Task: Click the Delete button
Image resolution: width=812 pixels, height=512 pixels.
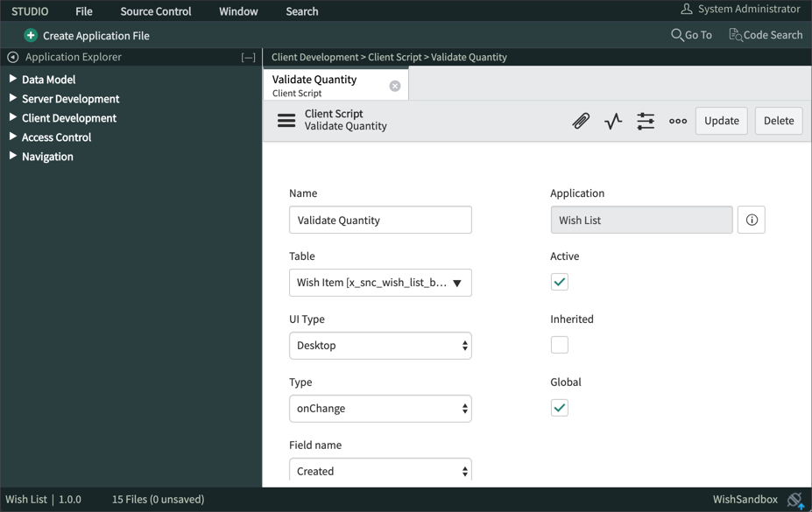Action: tap(779, 121)
